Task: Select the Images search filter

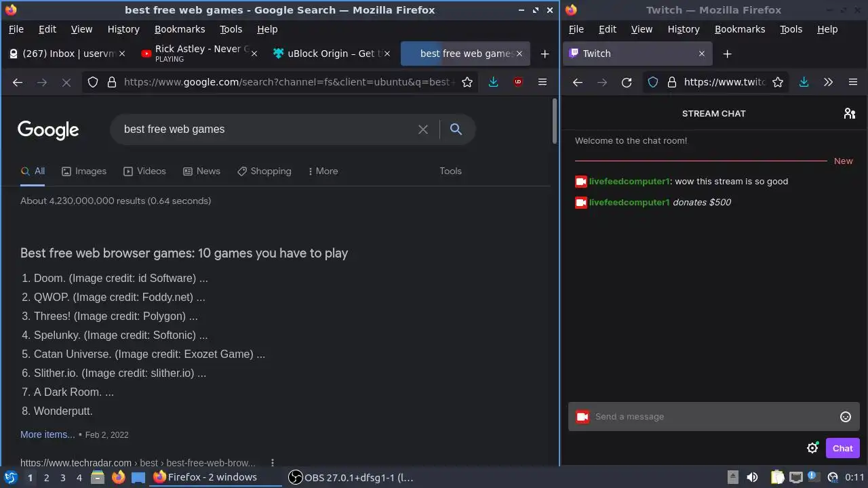Action: coord(84,171)
